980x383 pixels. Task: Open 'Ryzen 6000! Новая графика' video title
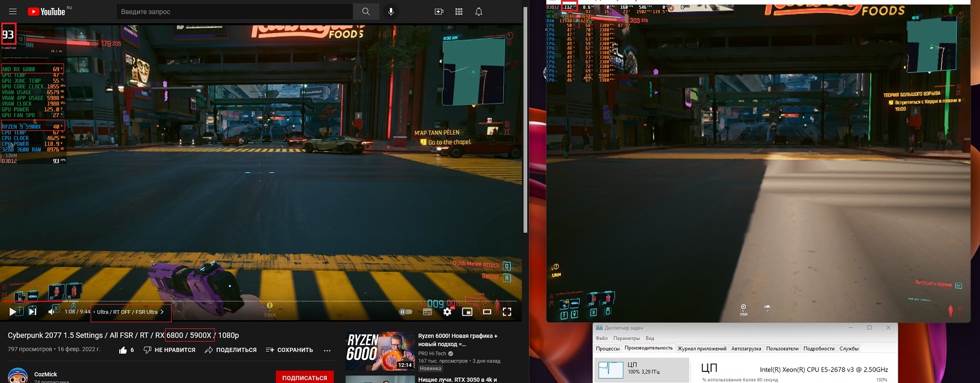click(x=458, y=339)
